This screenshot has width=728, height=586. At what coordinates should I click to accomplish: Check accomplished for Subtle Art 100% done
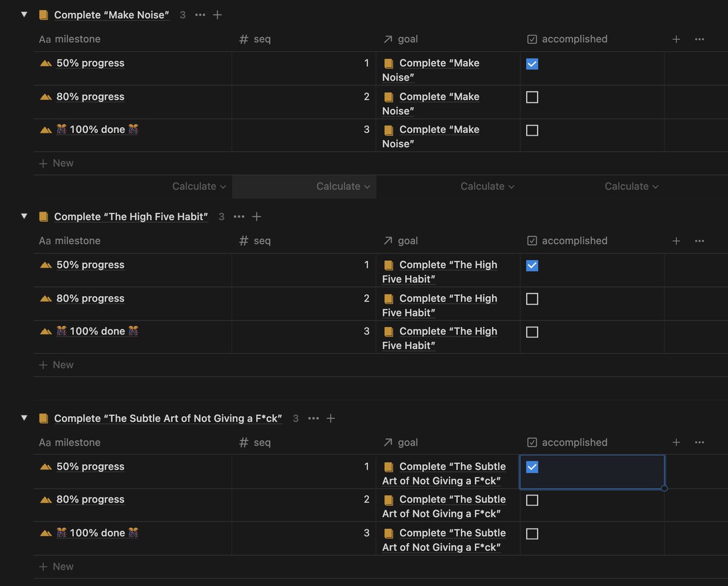[532, 534]
